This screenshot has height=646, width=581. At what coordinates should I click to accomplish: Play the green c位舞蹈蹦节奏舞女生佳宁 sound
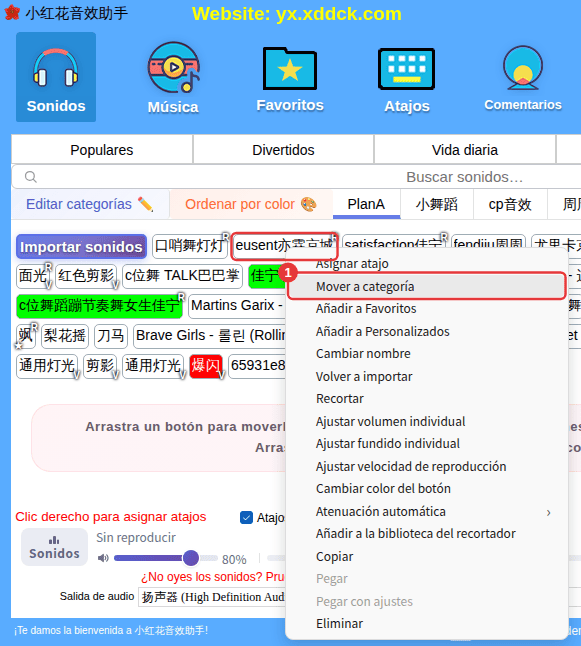[x=99, y=306]
